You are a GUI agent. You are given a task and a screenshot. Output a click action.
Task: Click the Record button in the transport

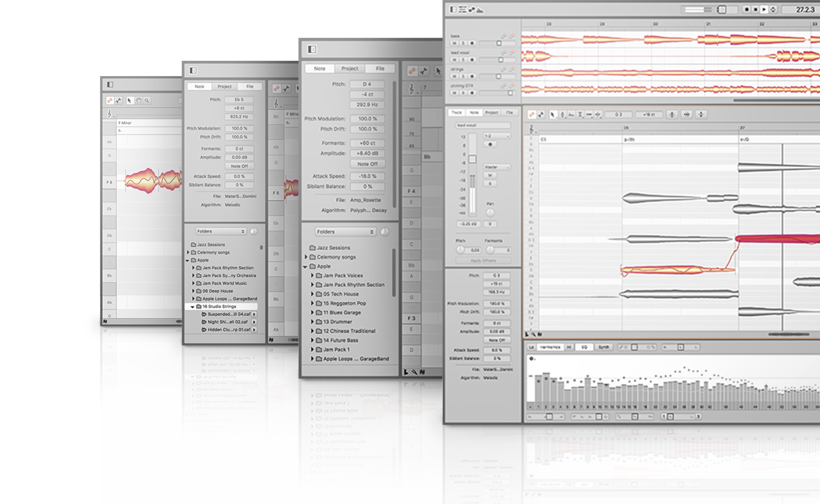point(747,9)
